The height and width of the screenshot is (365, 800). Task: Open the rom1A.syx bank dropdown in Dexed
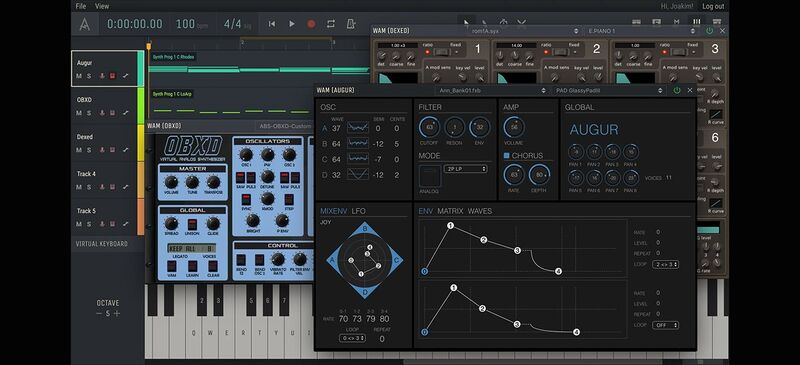pyautogui.click(x=524, y=31)
